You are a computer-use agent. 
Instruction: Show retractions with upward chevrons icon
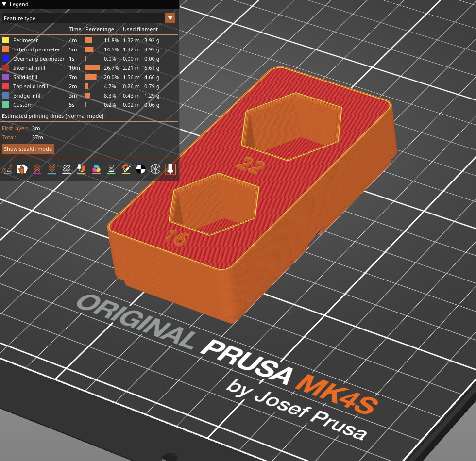[37, 169]
